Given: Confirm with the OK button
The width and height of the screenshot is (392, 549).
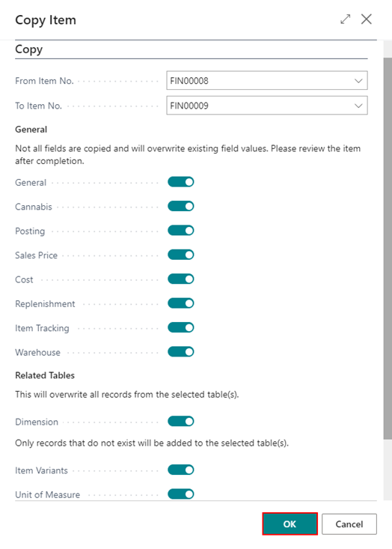Looking at the screenshot, I should (x=290, y=524).
